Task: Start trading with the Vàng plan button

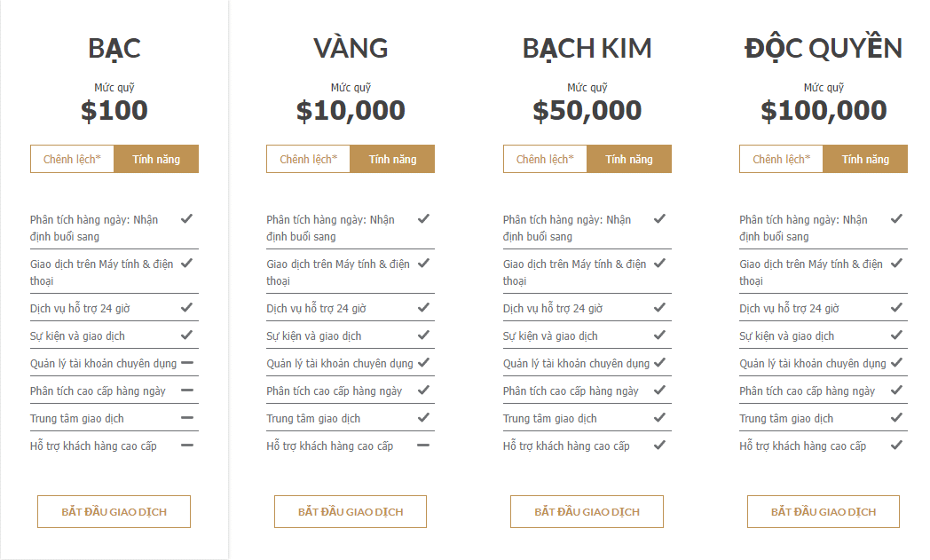Action: (351, 511)
